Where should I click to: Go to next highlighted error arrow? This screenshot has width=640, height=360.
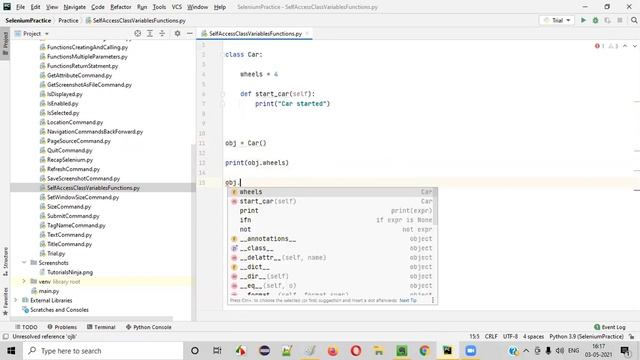point(635,46)
